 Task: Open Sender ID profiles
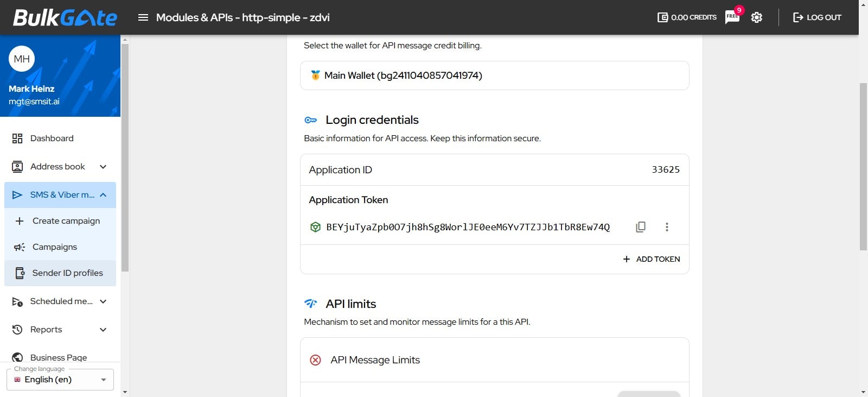point(60,273)
